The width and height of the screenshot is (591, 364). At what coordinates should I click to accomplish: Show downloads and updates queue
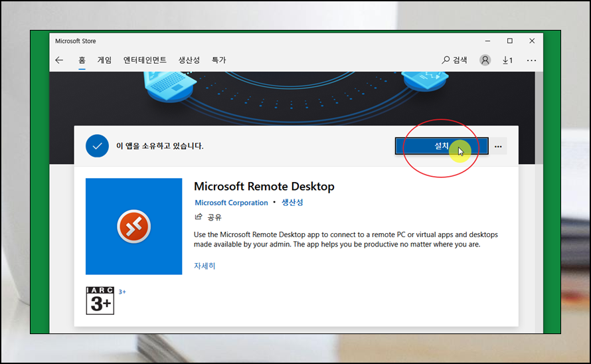[507, 60]
